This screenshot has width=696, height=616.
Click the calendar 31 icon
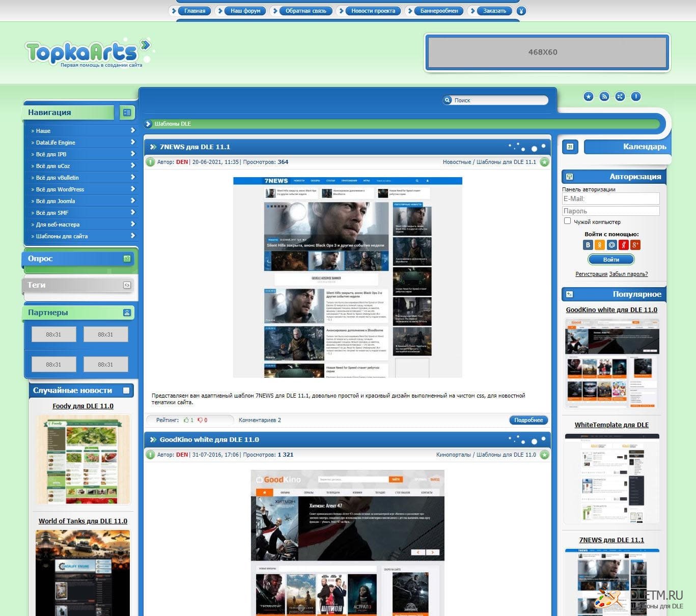(570, 147)
